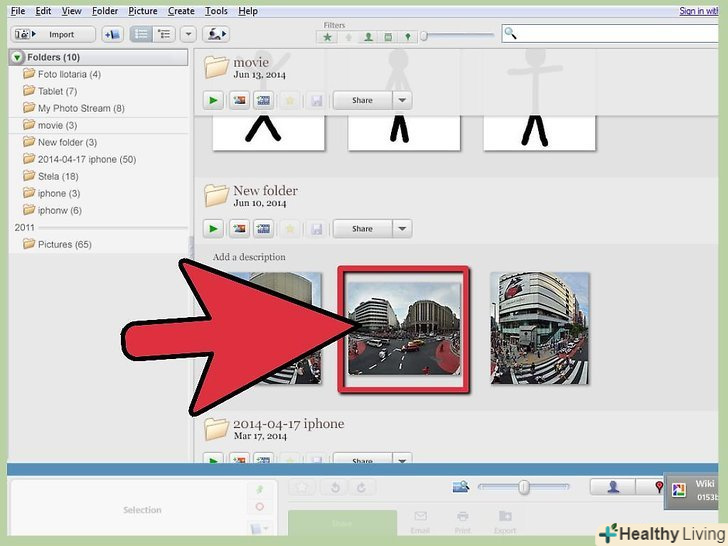Click Share button for New folder
The height and width of the screenshot is (546, 728).
pos(363,228)
